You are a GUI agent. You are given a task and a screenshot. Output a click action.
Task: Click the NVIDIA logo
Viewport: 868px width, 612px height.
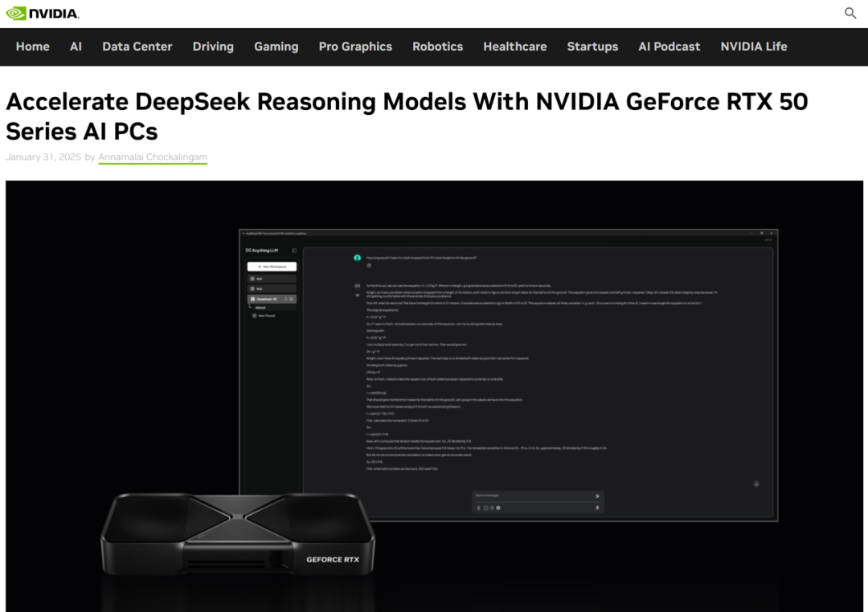pyautogui.click(x=43, y=14)
